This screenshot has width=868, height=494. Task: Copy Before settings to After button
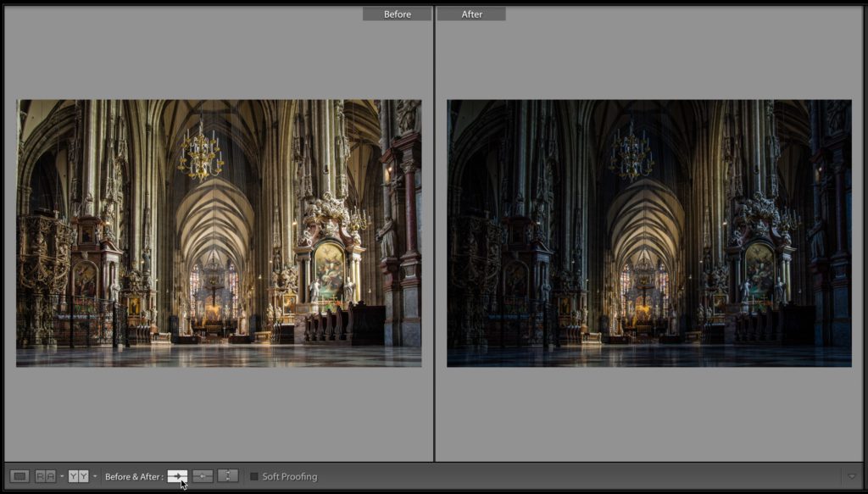[x=178, y=476]
